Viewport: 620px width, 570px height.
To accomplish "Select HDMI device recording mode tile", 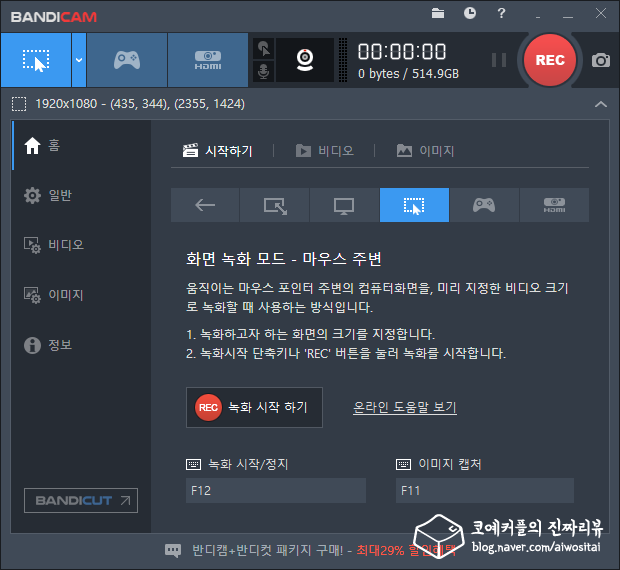I will [x=554, y=205].
